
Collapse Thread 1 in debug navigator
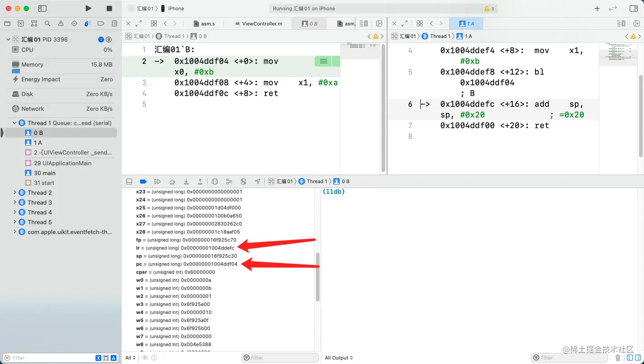tap(15, 123)
